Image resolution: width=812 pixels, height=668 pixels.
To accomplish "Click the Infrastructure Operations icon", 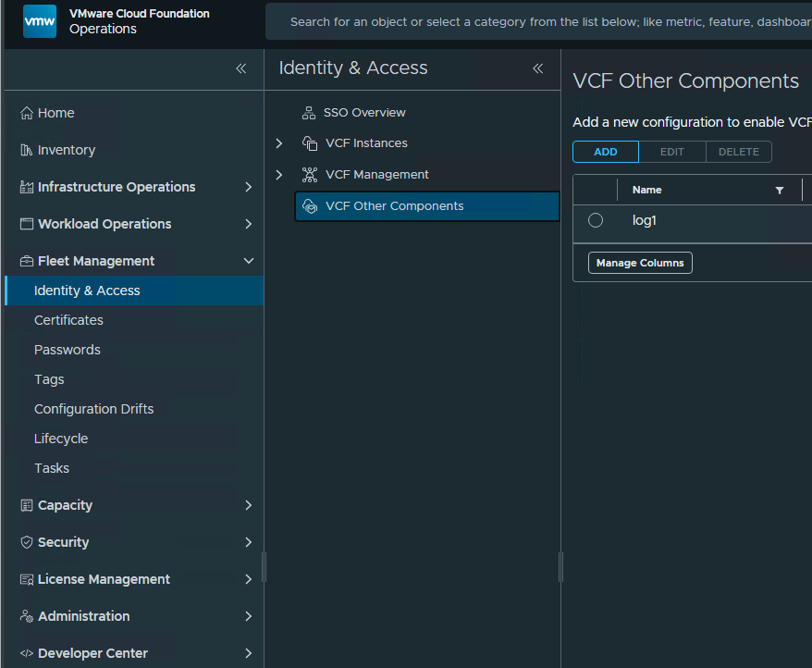I will (x=27, y=187).
